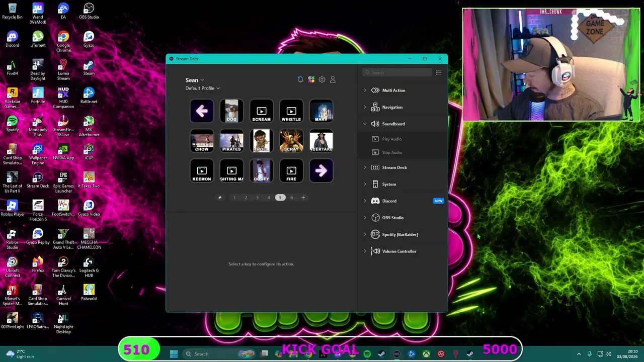
Task: Select the NVIDIA App desktop shortcut
Action: coord(63,152)
